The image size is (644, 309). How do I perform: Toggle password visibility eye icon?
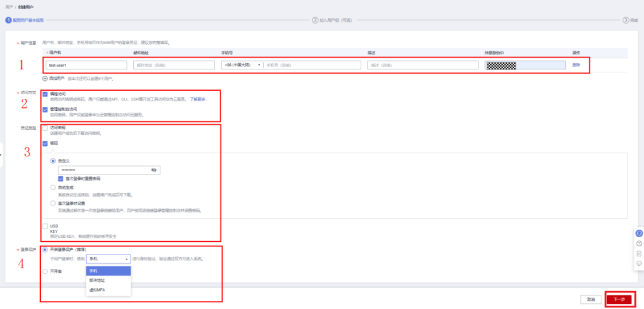click(x=154, y=170)
